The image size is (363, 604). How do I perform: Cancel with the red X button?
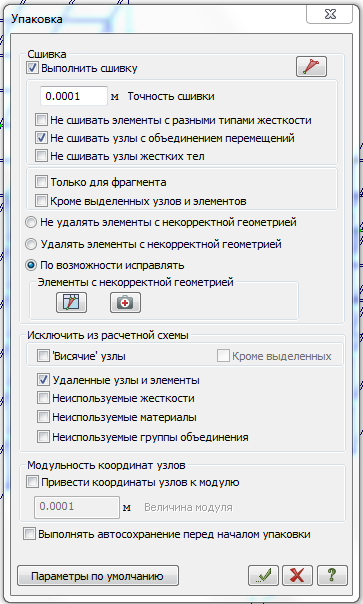(297, 575)
